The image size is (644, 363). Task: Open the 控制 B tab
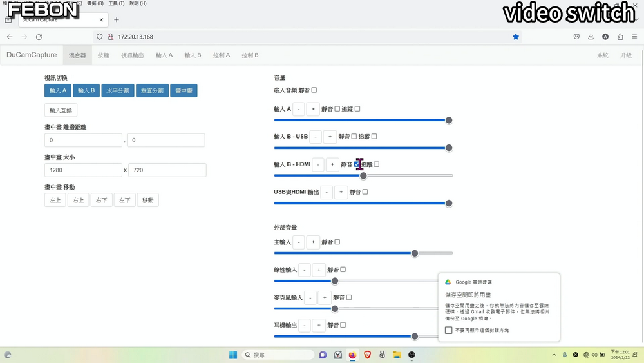250,55
